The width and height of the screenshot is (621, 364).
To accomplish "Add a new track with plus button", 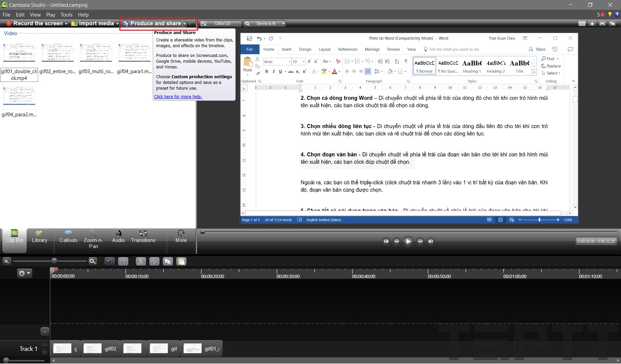I will tap(45, 332).
